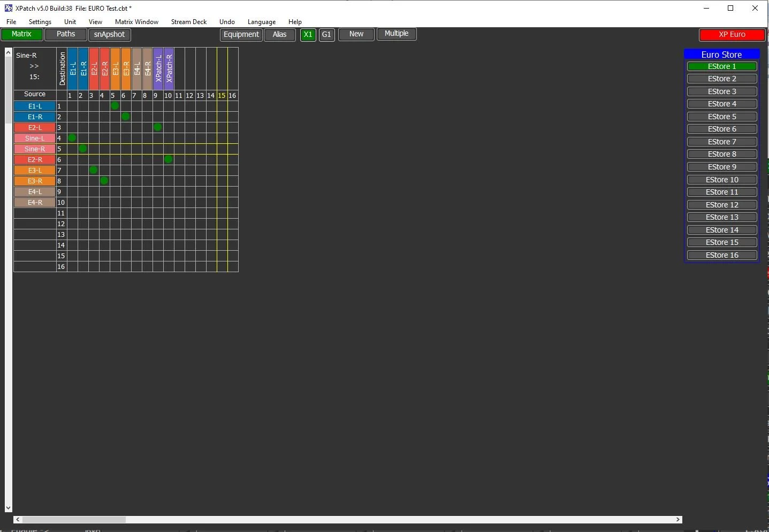Open the Unit menu
Image resolution: width=769 pixels, height=532 pixels.
point(70,22)
